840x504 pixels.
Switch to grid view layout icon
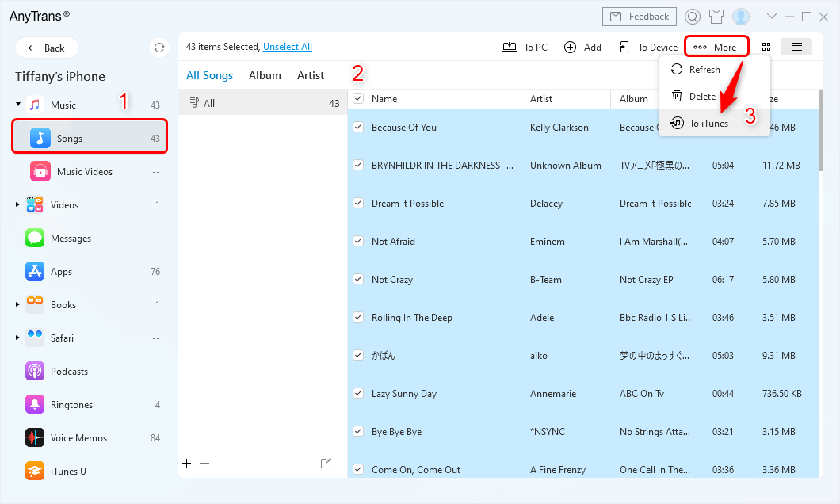766,47
